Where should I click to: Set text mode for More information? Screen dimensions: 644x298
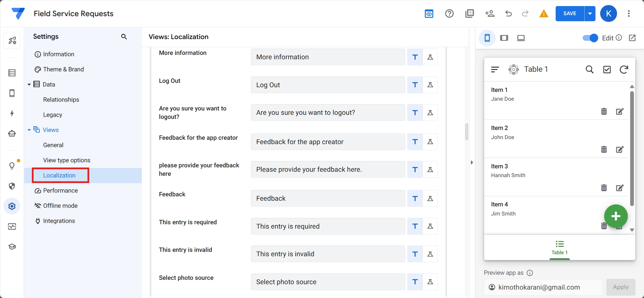pos(415,57)
